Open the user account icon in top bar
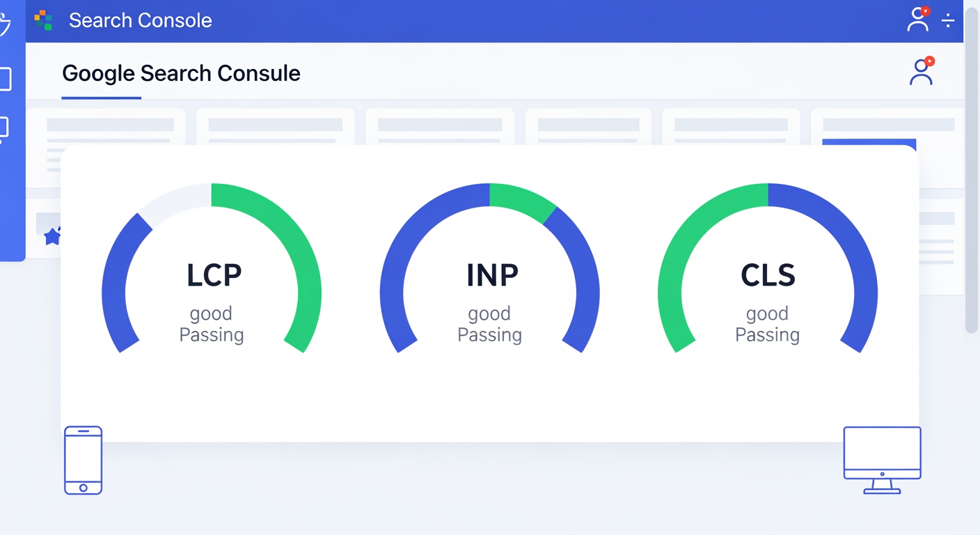 point(919,20)
